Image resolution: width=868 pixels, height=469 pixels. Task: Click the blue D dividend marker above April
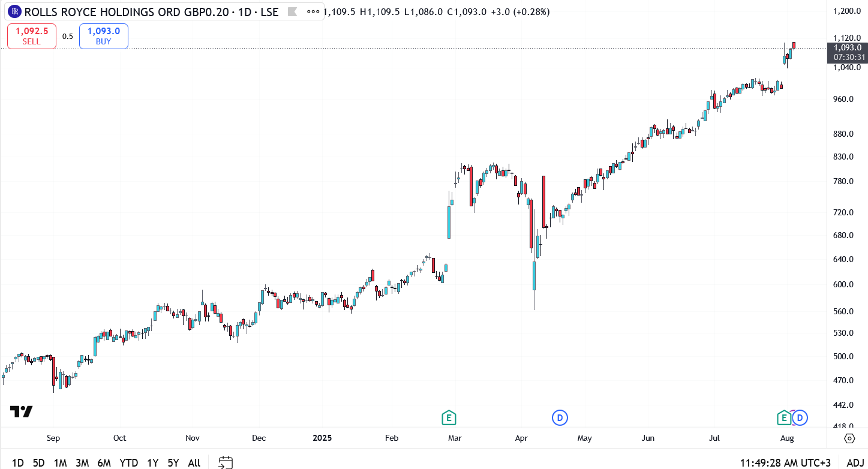pos(560,417)
